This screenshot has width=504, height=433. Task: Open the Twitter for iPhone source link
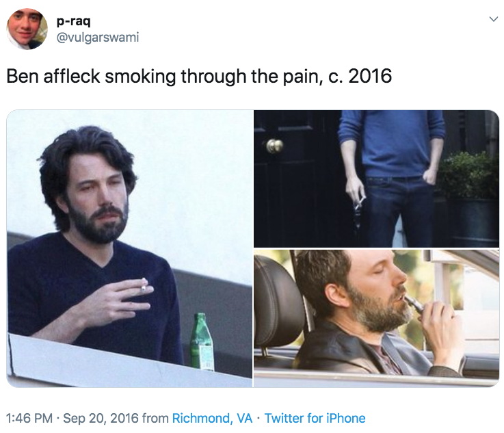(x=315, y=418)
